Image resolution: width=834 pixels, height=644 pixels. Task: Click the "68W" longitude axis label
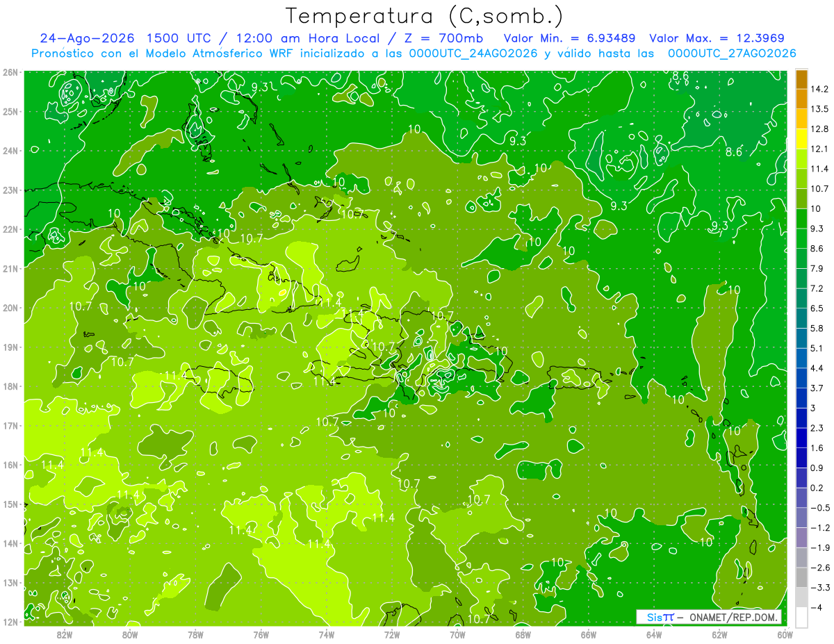523,634
